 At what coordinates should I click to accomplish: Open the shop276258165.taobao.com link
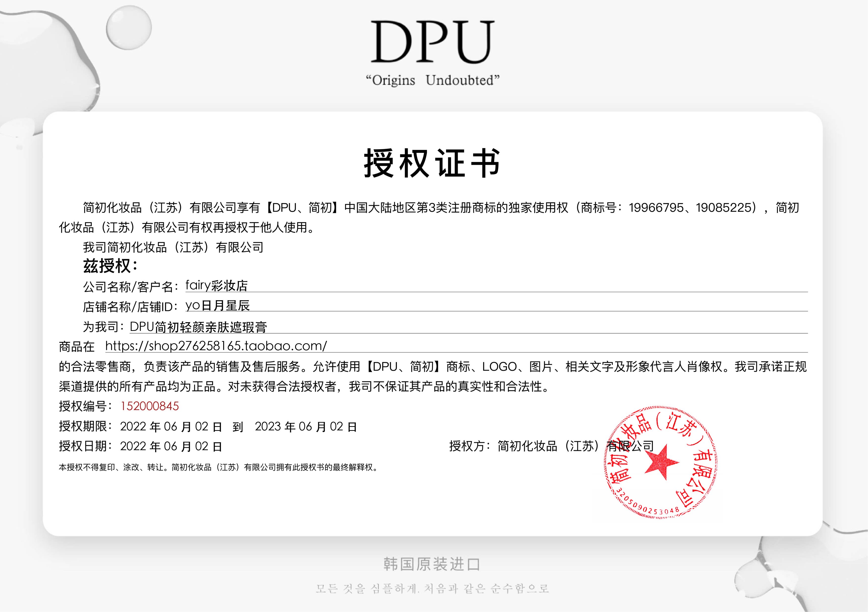(216, 345)
